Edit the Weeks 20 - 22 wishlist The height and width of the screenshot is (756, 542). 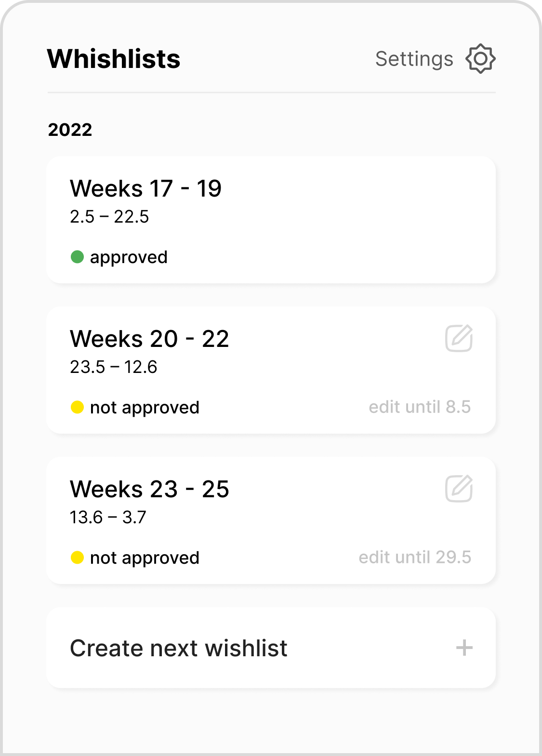coord(459,338)
